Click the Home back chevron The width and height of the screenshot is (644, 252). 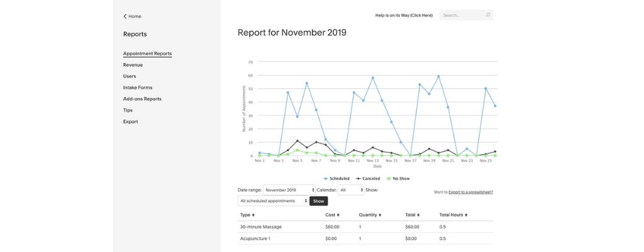(x=125, y=16)
